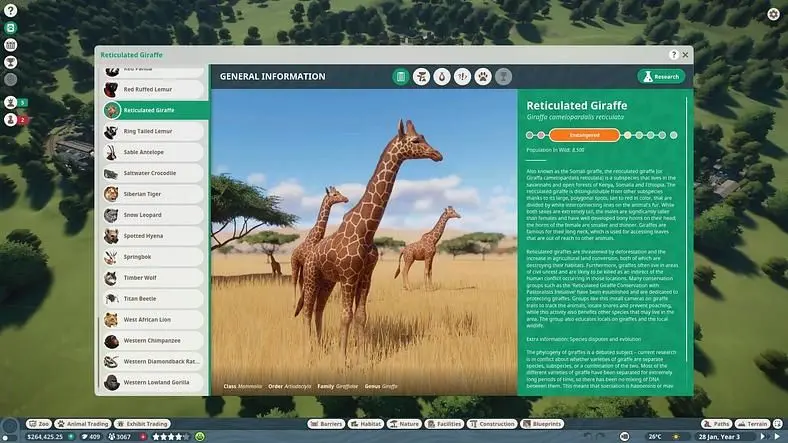Screen dimensions: 788x443
Task: Click the 26°C temperature display
Action: [655, 436]
